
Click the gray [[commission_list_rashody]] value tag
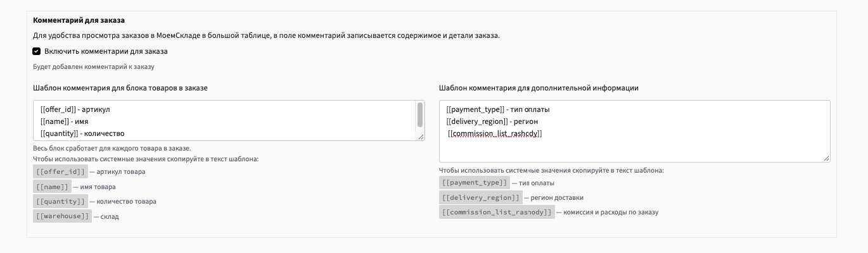click(x=497, y=212)
